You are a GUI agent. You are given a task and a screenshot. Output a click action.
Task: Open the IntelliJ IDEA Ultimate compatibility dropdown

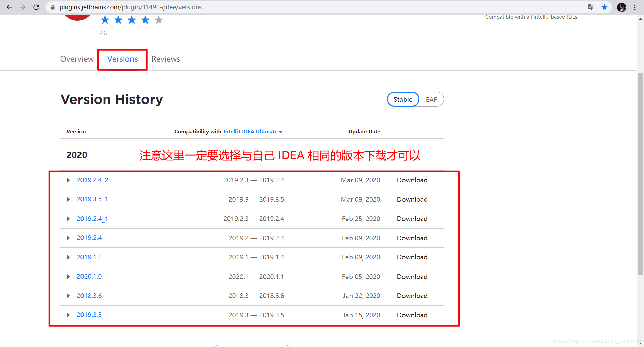[x=253, y=132]
